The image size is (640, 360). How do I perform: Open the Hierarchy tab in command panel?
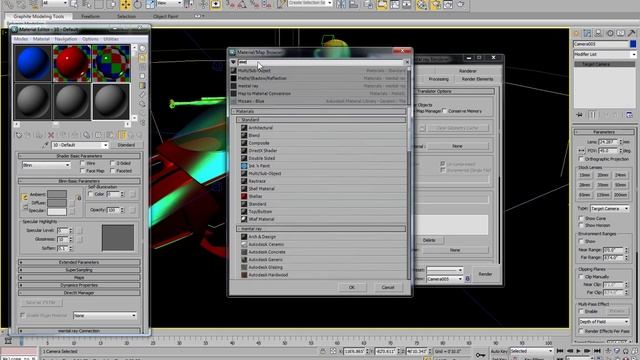(x=598, y=33)
